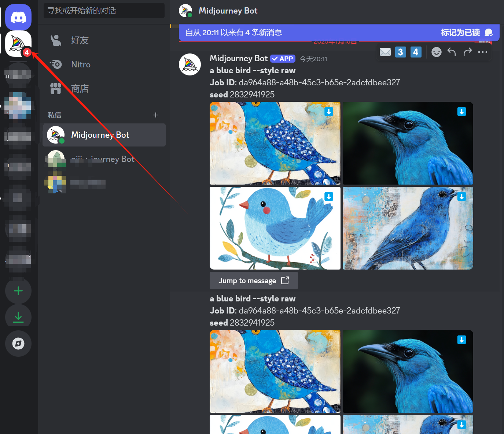Open the Friends (好友) page
The height and width of the screenshot is (434, 504).
coord(104,40)
